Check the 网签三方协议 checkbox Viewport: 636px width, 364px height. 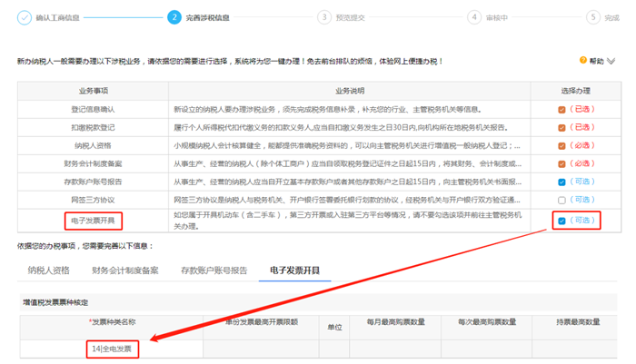click(562, 201)
